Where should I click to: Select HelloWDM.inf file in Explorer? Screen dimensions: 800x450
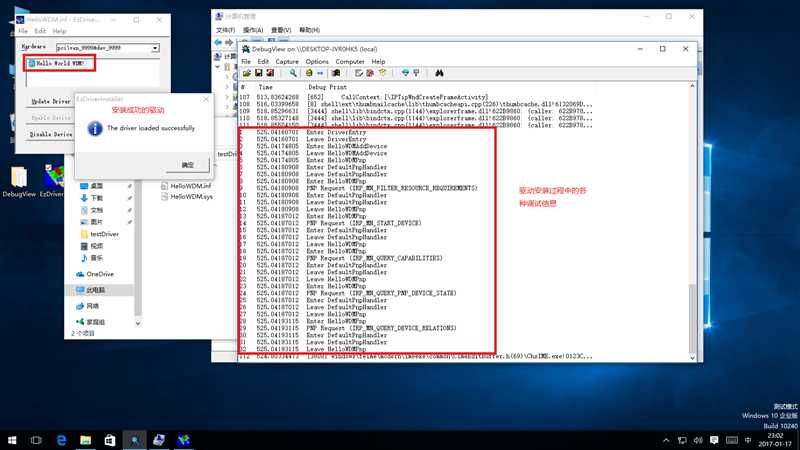[x=186, y=186]
